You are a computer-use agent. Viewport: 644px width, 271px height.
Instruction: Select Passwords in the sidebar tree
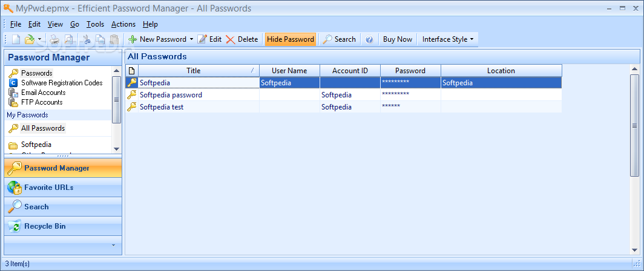pyautogui.click(x=37, y=73)
